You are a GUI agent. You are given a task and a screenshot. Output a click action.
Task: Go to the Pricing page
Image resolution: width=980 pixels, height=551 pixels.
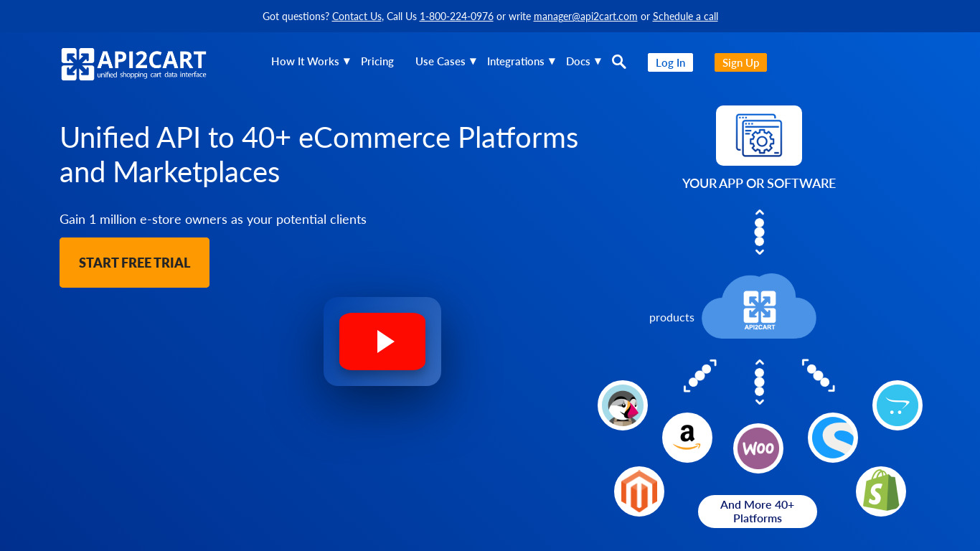377,62
